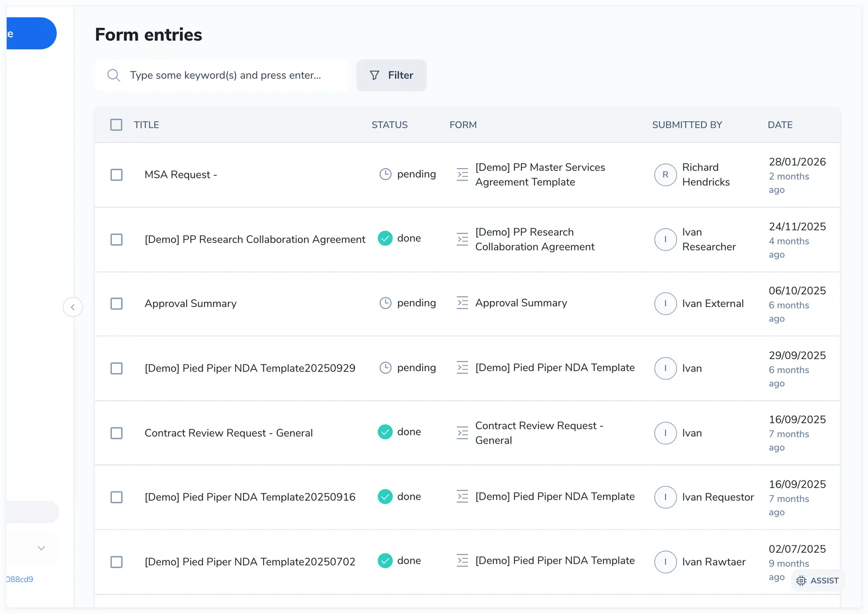Open [Demo] Pied Piper NDA Template20250702 entry
This screenshot has height=614, width=868.
pyautogui.click(x=250, y=562)
